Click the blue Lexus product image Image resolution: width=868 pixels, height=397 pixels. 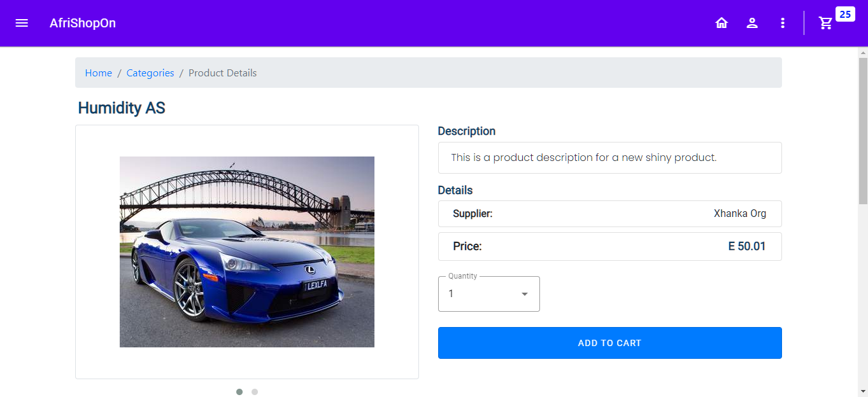tap(247, 252)
